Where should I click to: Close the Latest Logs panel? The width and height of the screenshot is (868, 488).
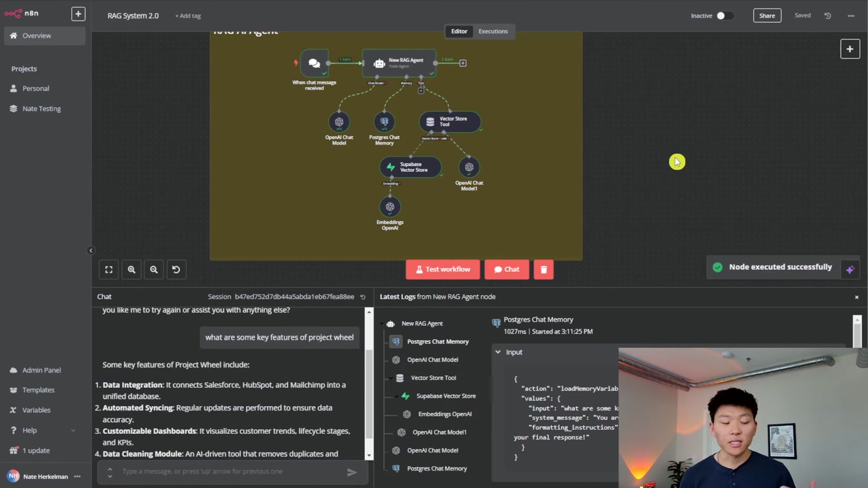click(x=857, y=298)
